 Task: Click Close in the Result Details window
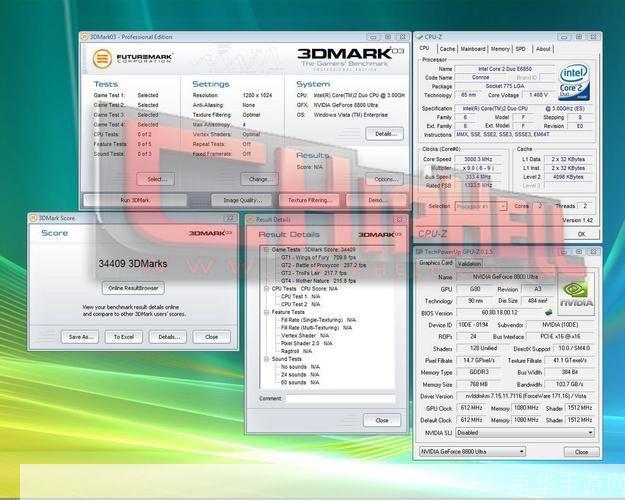(x=382, y=420)
